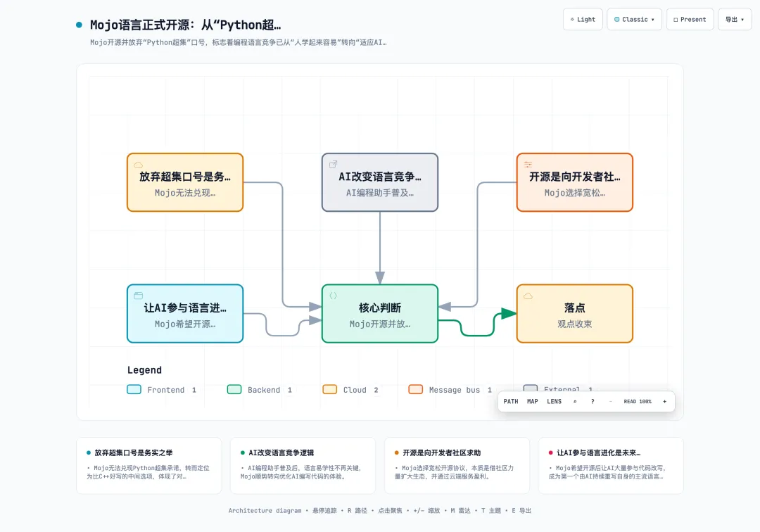Zoom out with the minus button
The height and width of the screenshot is (532, 760).
point(610,401)
